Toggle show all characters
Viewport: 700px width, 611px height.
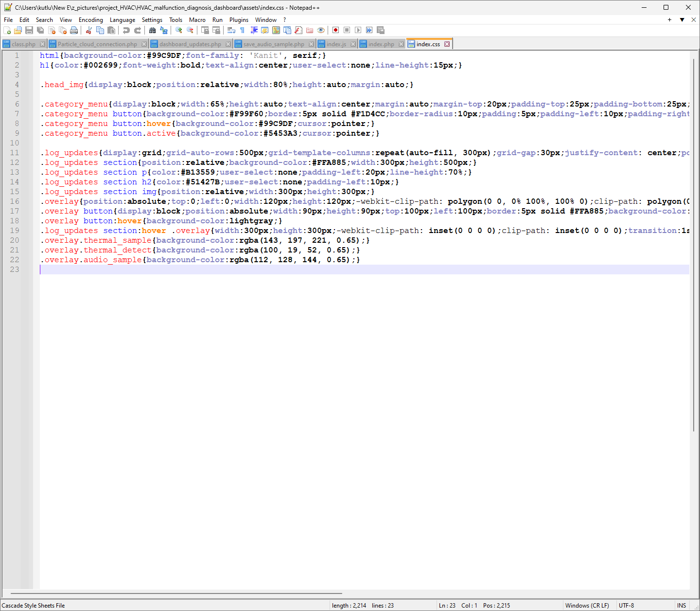coord(242,30)
